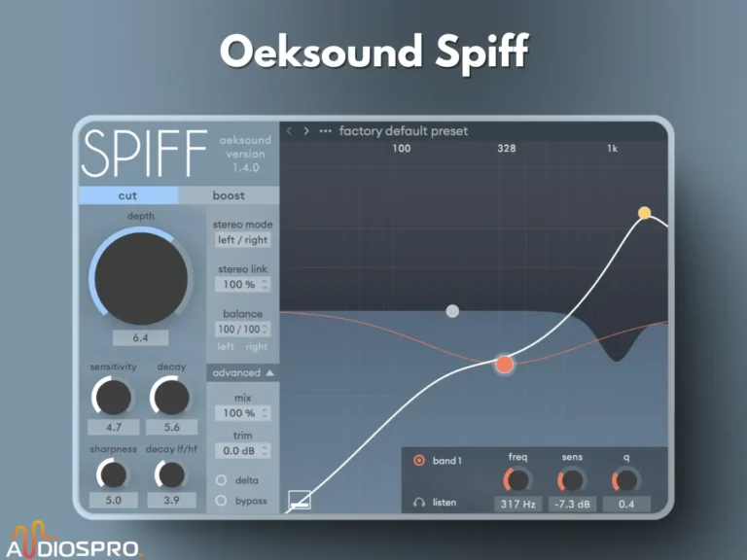The height and width of the screenshot is (560, 747).
Task: Select the yellow band node on curve
Action: click(x=644, y=213)
